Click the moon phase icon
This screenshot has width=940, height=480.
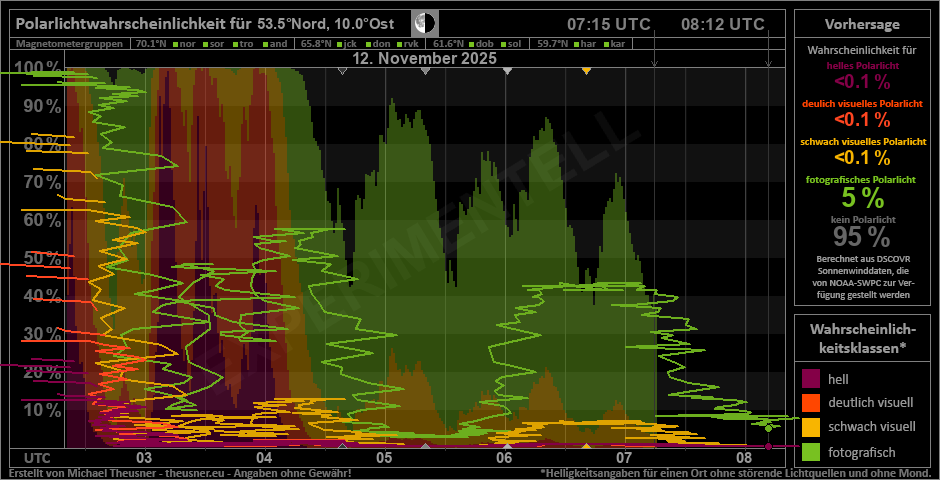pos(426,24)
